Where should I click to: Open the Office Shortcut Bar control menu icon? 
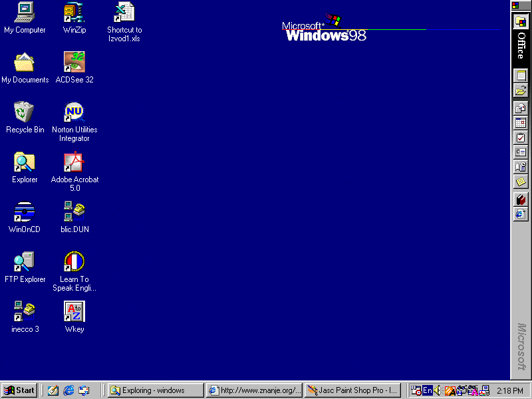pos(515,5)
